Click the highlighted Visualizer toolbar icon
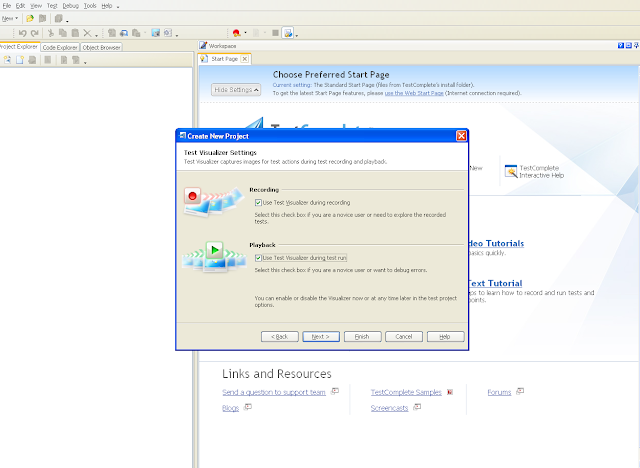640x468 pixels. point(288,33)
